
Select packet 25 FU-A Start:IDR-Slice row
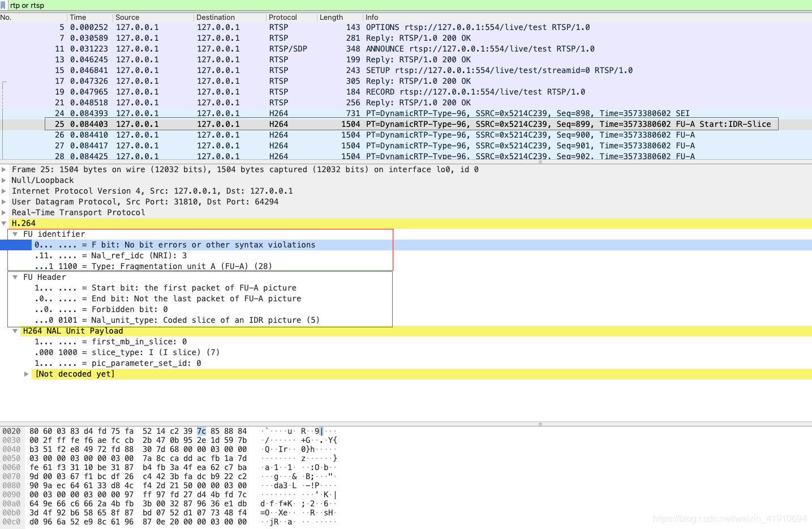pos(406,124)
